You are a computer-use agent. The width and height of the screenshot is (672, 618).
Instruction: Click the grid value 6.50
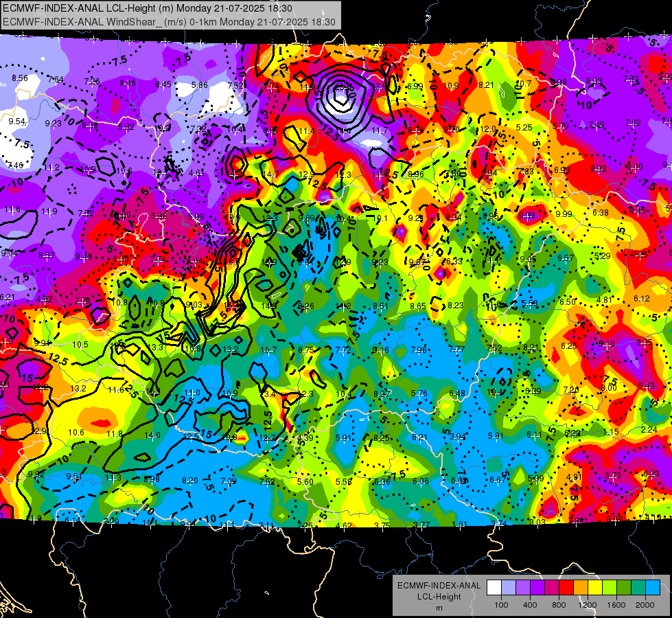[x=568, y=301]
